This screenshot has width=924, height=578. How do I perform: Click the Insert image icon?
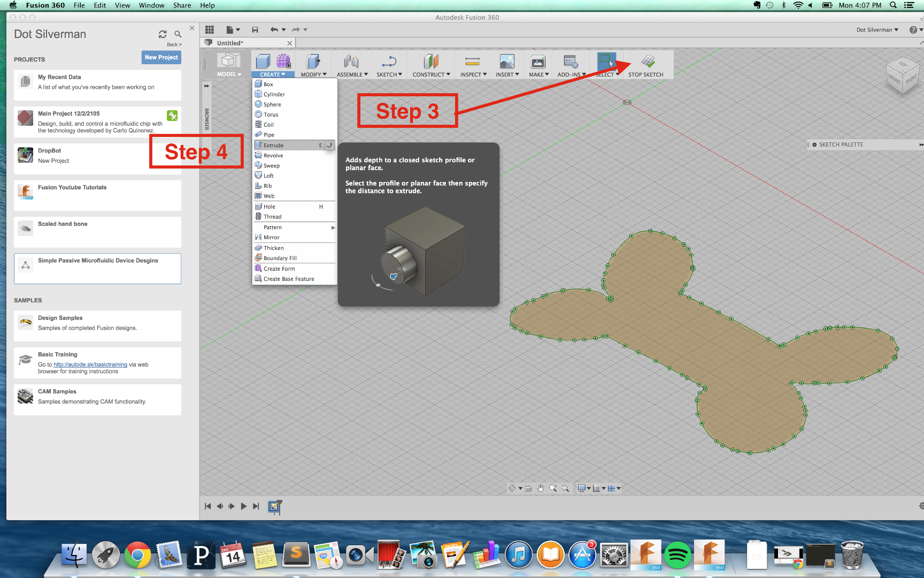pos(507,61)
